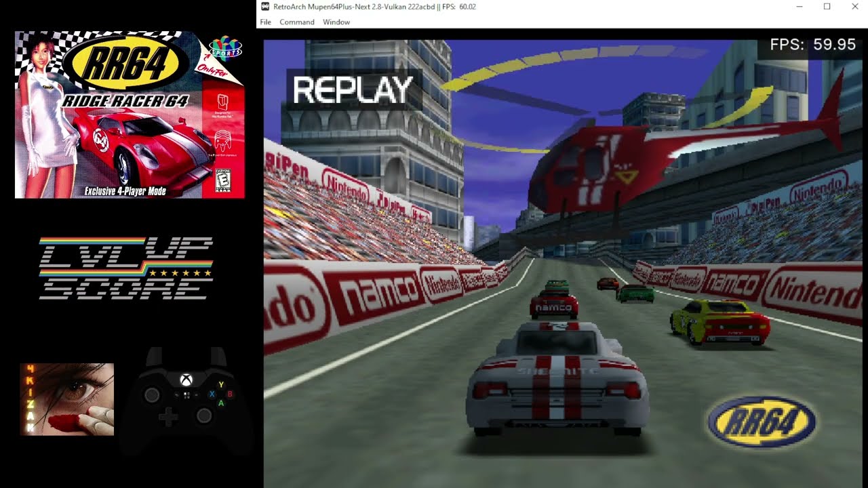Click the LVL UP SCORE logo
The image size is (868, 488).
(126, 268)
